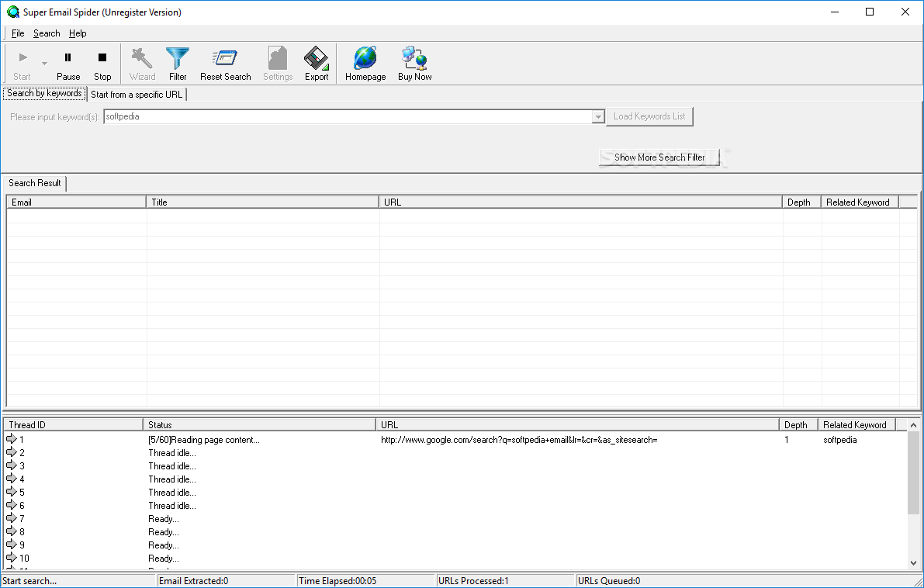Image resolution: width=924 pixels, height=588 pixels.
Task: Click thread 4 arrow icon
Action: pos(12,479)
